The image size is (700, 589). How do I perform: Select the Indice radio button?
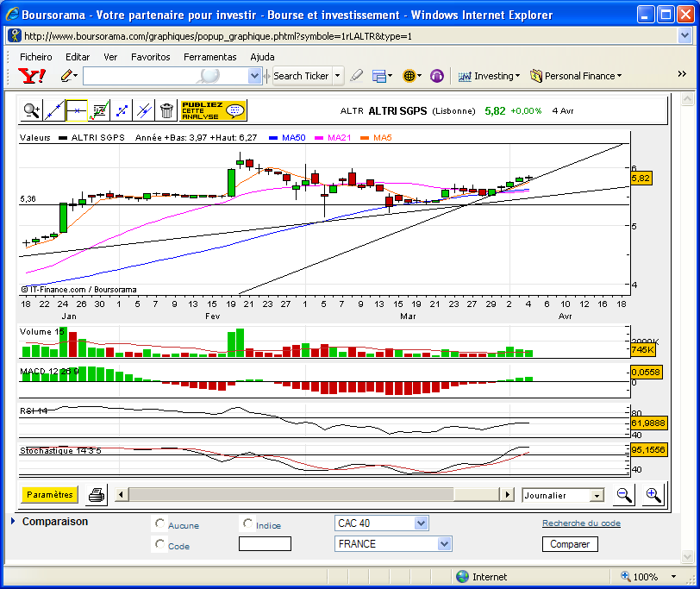tap(247, 523)
